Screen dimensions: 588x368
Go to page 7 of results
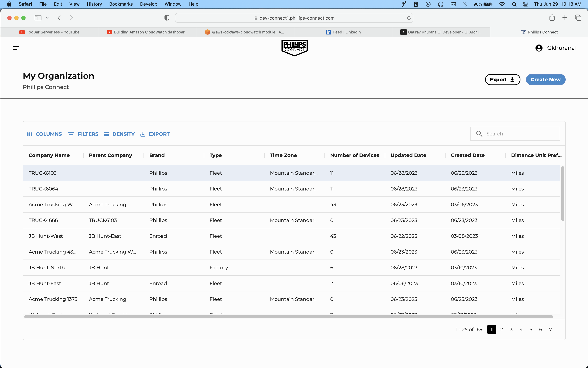click(550, 330)
